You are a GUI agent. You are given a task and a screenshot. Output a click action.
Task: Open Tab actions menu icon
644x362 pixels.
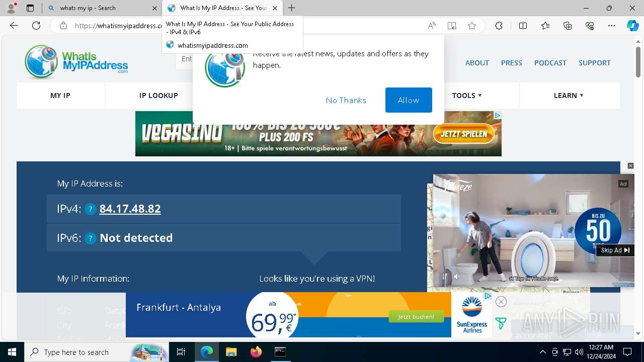30,8
